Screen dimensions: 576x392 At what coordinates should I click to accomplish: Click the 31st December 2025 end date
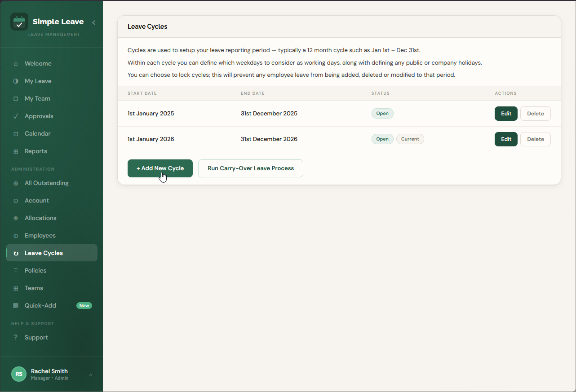[269, 114]
